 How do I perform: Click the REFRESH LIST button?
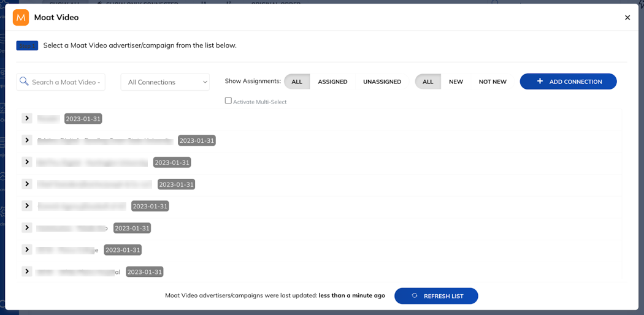click(436, 296)
